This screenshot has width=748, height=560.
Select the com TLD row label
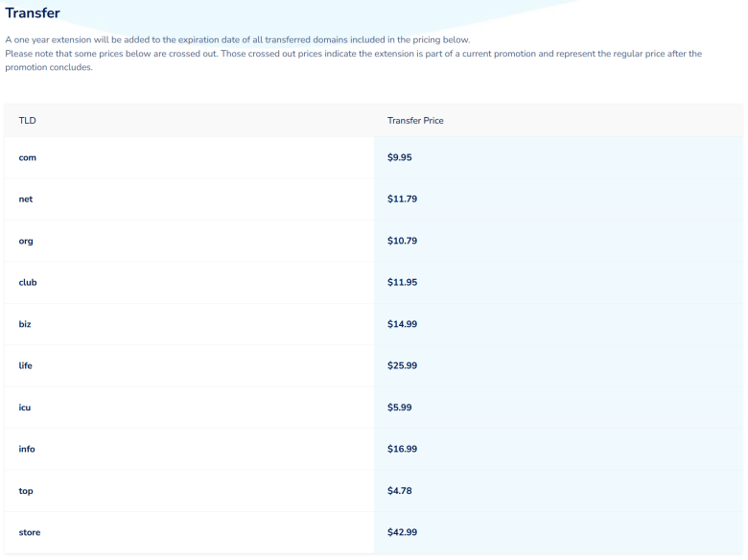28,158
